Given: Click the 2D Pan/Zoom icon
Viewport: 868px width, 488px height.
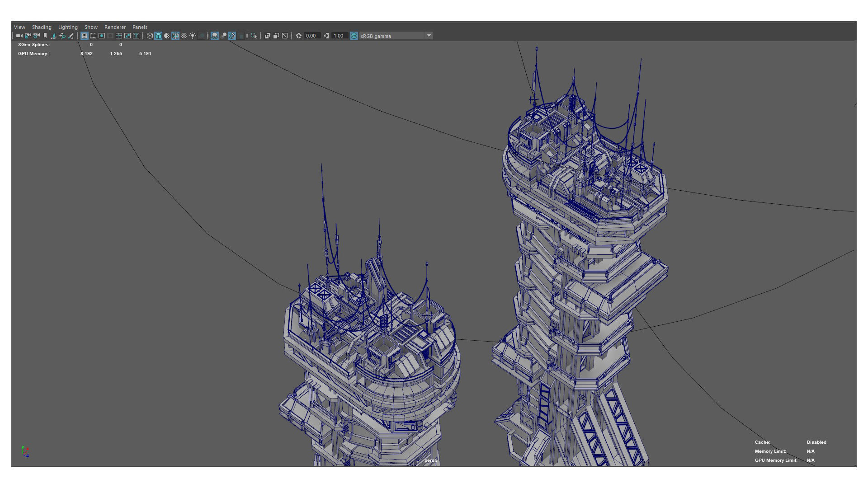Looking at the screenshot, I should pyautogui.click(x=62, y=36).
